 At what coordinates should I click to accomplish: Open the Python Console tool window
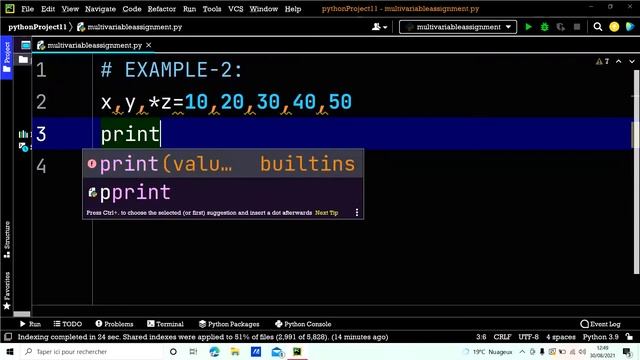click(x=303, y=324)
